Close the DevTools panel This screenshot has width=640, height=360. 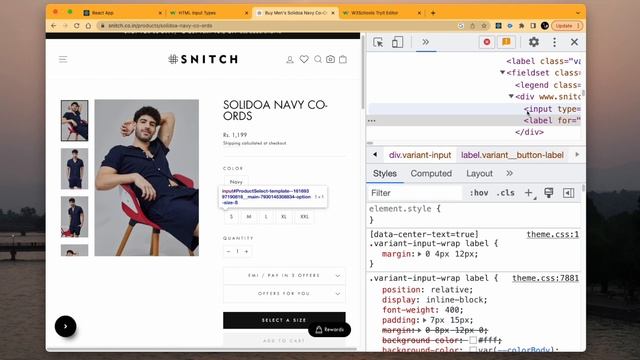[574, 42]
